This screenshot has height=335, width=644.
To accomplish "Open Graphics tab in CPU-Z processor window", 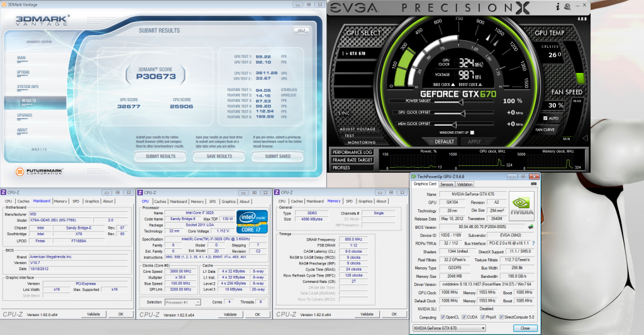I will coord(229,202).
